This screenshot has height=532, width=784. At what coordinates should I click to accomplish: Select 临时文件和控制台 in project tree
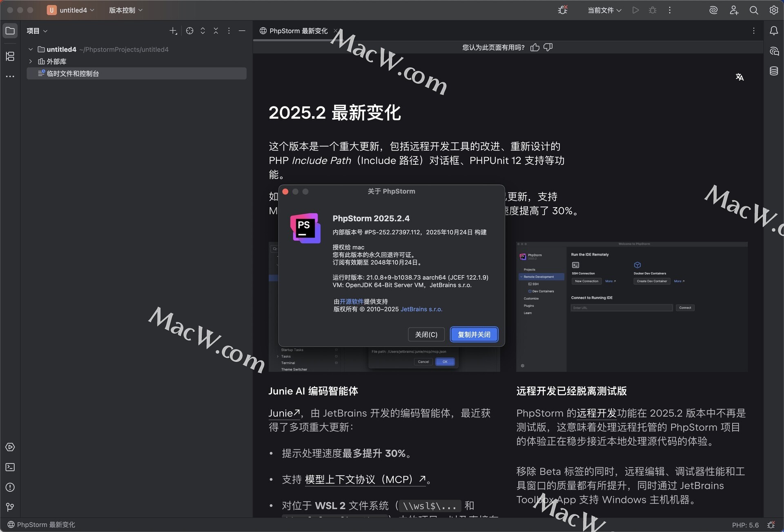click(73, 73)
